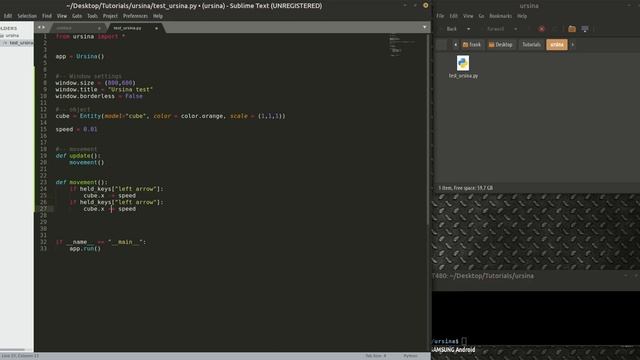Open the Back history dropdown arrow
Viewport: 640px width, 360px height.
point(468,29)
